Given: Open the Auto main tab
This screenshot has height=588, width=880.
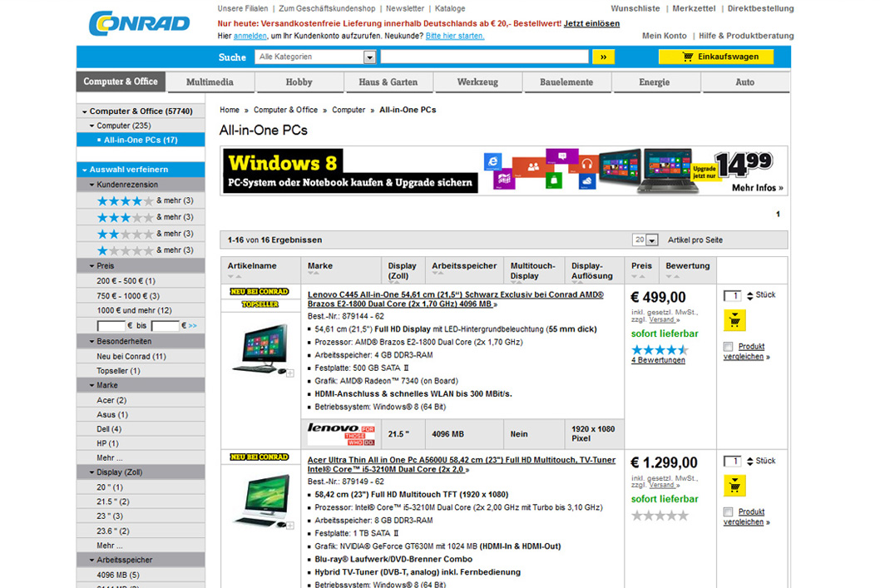Looking at the screenshot, I should pyautogui.click(x=745, y=82).
